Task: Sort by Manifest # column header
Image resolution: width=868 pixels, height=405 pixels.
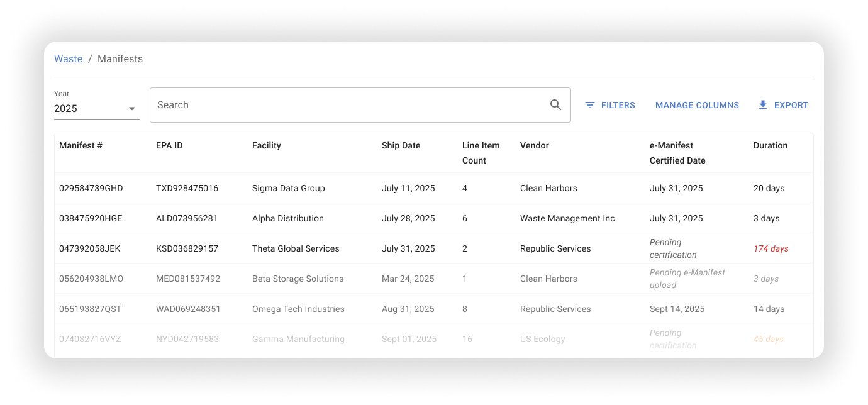Action: pyautogui.click(x=81, y=145)
